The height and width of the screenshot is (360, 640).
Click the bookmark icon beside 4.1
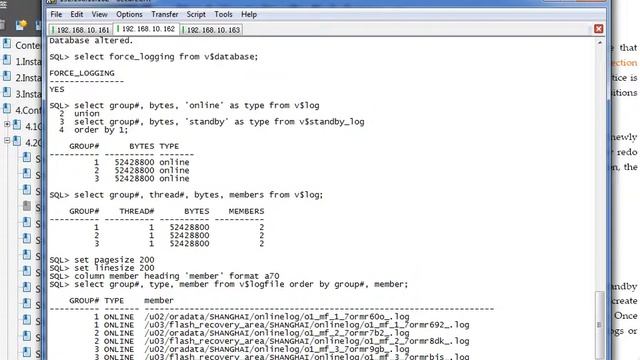pos(17,124)
